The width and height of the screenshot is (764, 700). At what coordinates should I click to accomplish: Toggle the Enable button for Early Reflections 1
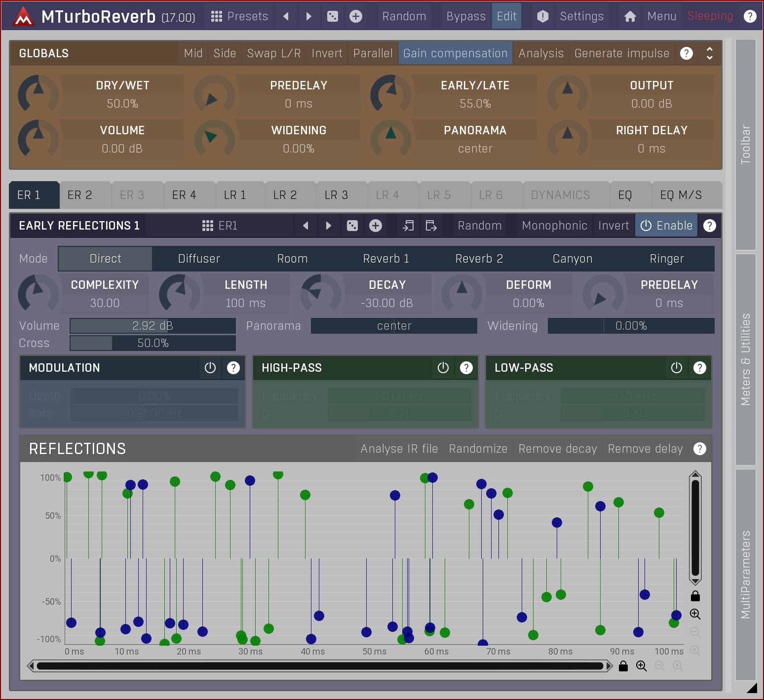666,226
